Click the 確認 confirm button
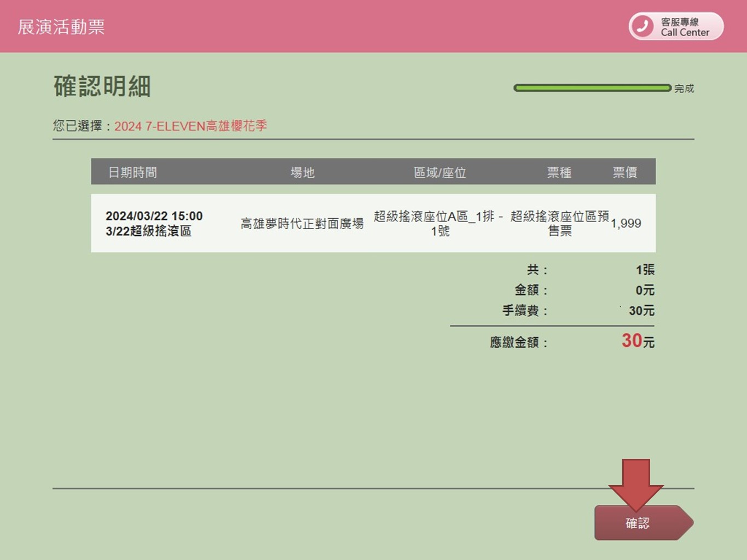Image resolution: width=747 pixels, height=560 pixels. 644,523
